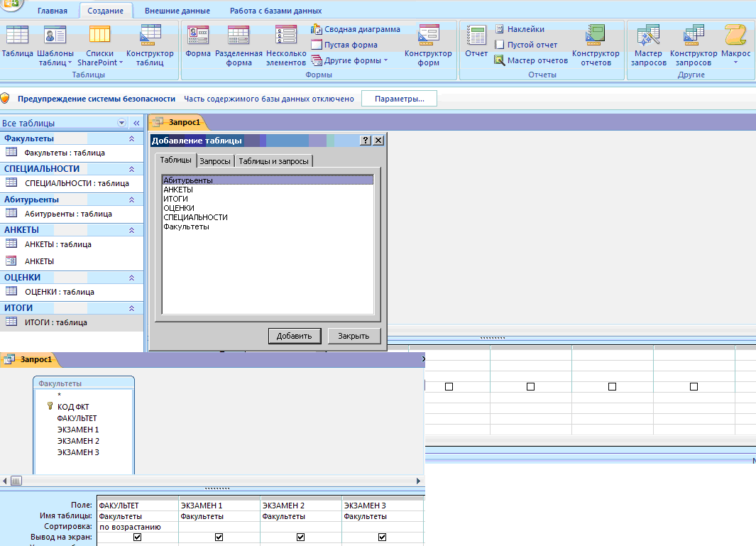756x546 pixels.
Task: Select ИТОГИ : таблица item
Action: 72,322
